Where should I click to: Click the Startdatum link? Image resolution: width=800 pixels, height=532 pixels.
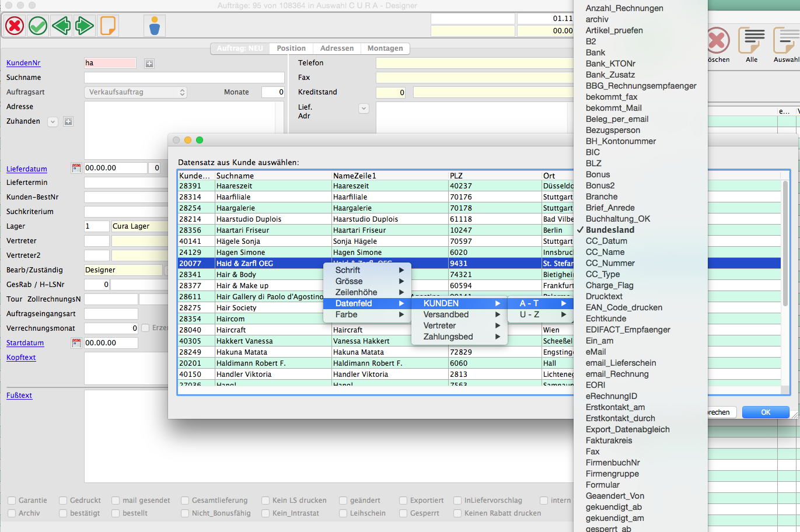pyautogui.click(x=25, y=343)
